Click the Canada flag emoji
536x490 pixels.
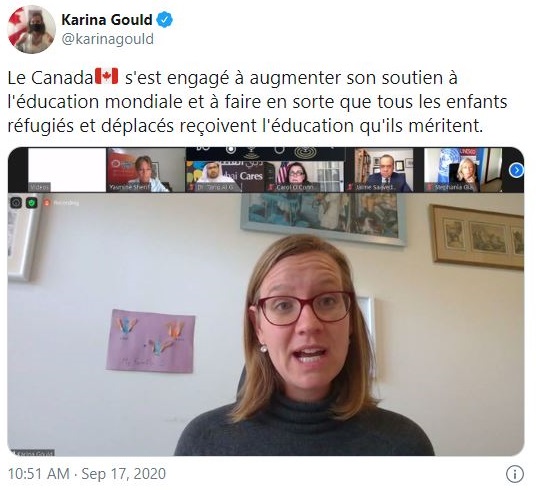click(x=106, y=77)
